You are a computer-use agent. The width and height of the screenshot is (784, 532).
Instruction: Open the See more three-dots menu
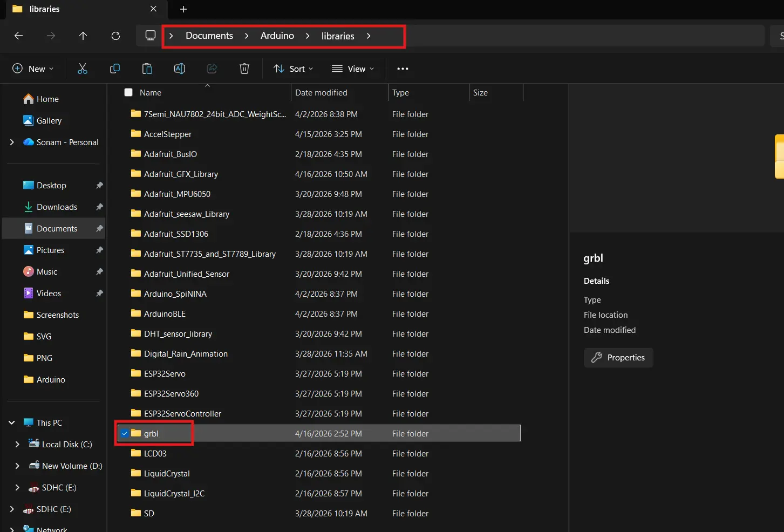[x=403, y=69]
